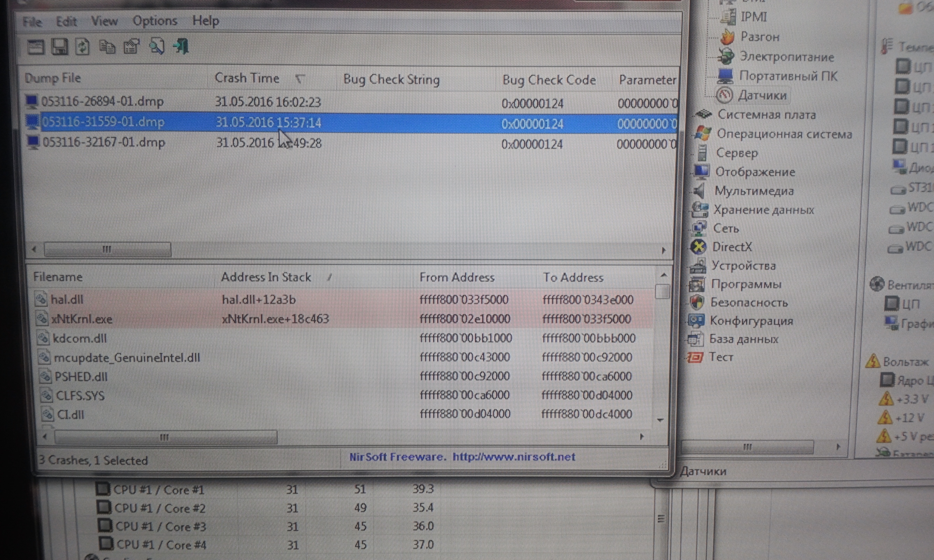Sort by the Crash Time column header

click(x=247, y=78)
